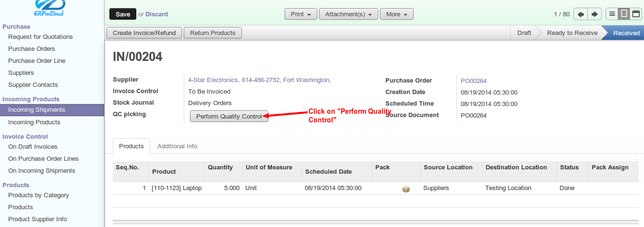Screen dimensions: 644x227
Task: Select Ready to Receive status step
Action: (572, 33)
